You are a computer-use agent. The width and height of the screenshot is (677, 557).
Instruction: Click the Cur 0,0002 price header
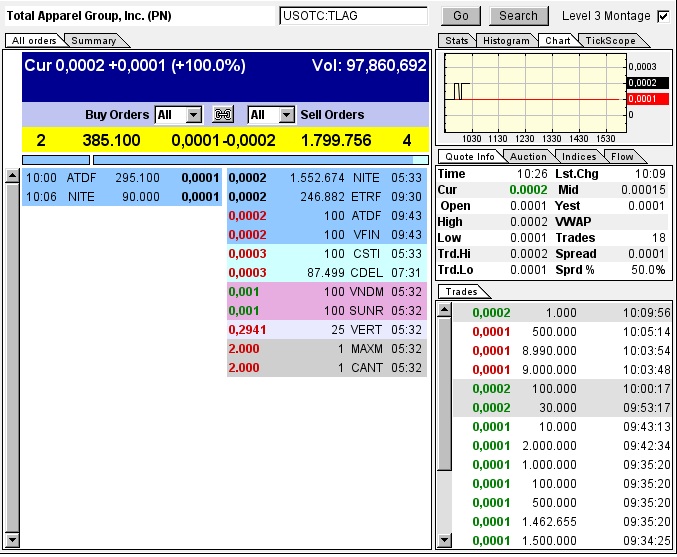pos(135,65)
